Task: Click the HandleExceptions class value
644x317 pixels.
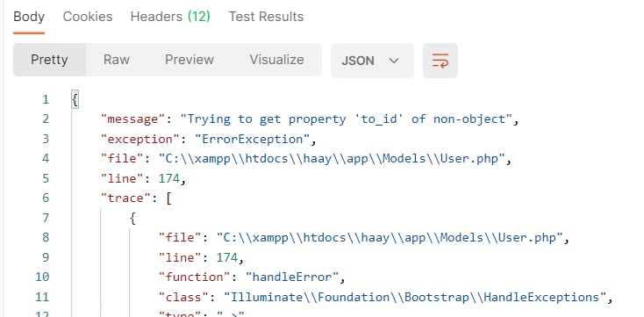Action: (415, 297)
